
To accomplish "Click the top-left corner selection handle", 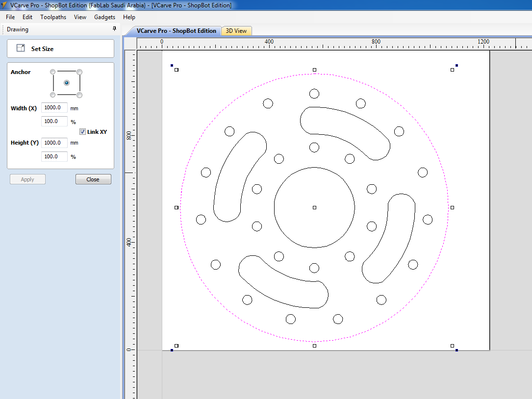I will [x=177, y=70].
